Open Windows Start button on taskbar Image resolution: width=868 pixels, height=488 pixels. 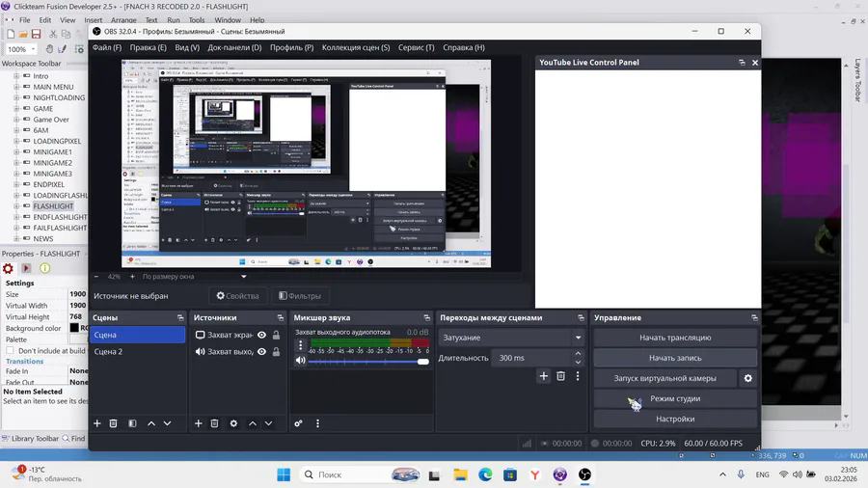tap(284, 474)
